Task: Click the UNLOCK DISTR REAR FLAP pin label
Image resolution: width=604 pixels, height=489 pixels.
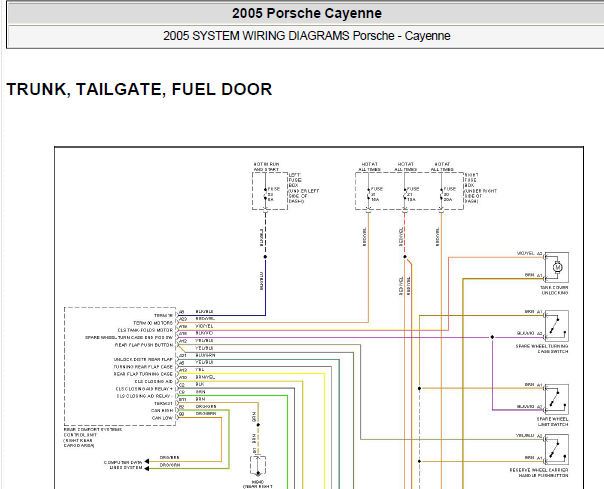Action: (143, 360)
